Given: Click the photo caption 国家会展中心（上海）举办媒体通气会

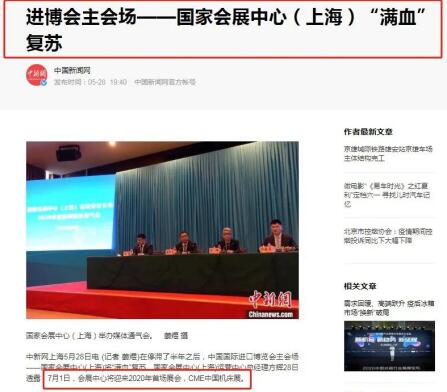Looking at the screenshot, I should tap(89, 335).
